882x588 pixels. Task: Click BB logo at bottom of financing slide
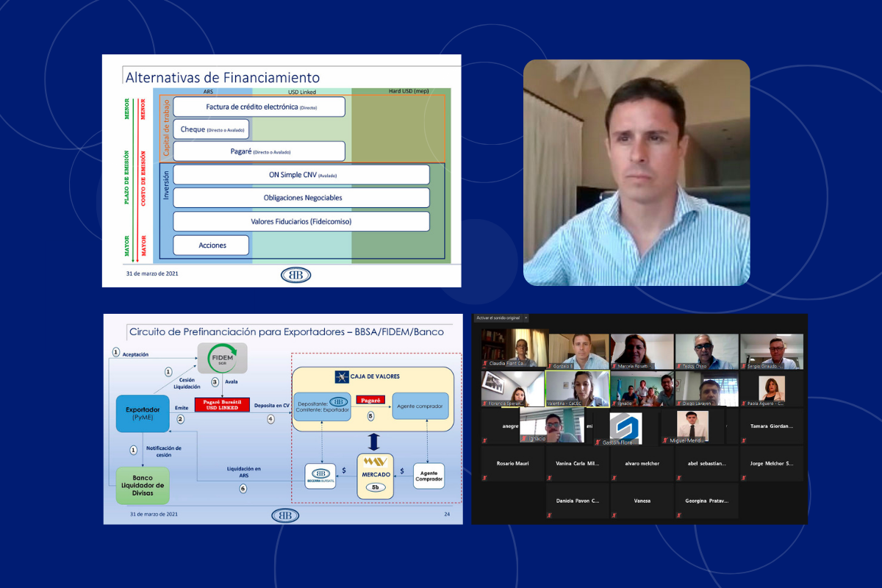[x=295, y=275]
